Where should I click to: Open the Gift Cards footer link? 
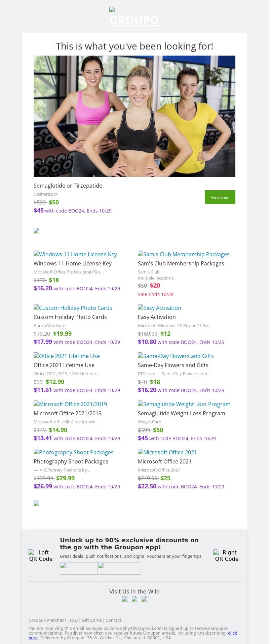pyautogui.click(x=91, y=620)
